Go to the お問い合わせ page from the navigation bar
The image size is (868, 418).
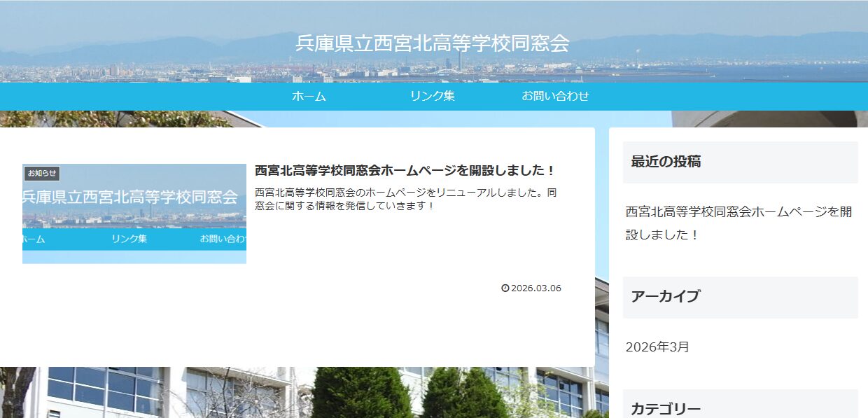[x=555, y=97]
